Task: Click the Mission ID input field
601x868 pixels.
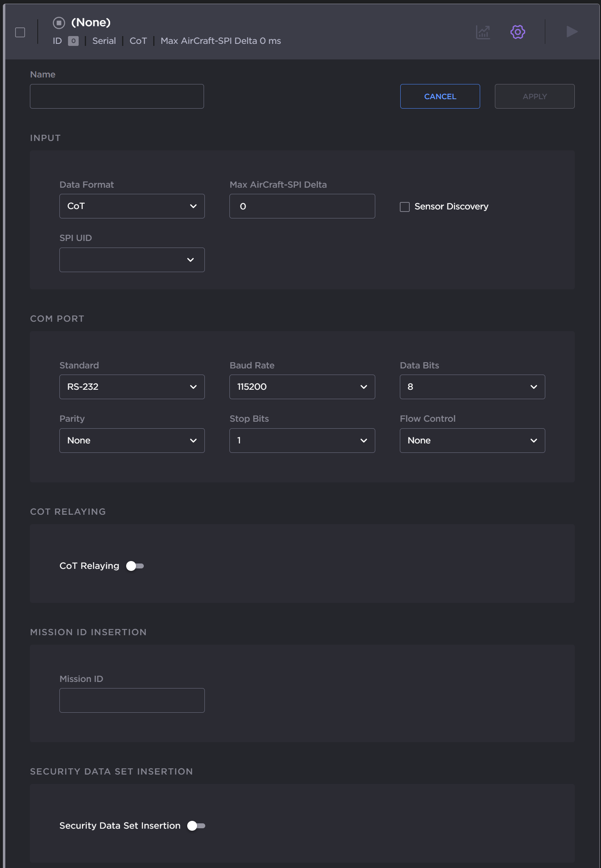Action: (132, 700)
